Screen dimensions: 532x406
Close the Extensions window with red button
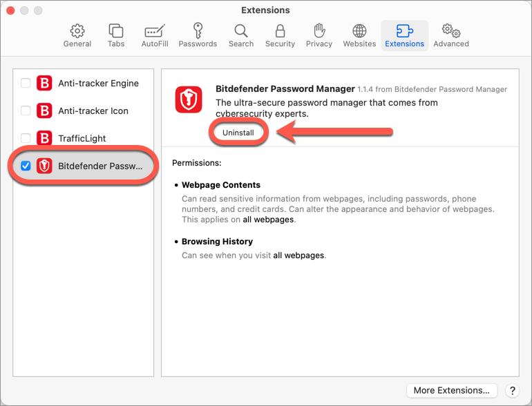[10, 10]
